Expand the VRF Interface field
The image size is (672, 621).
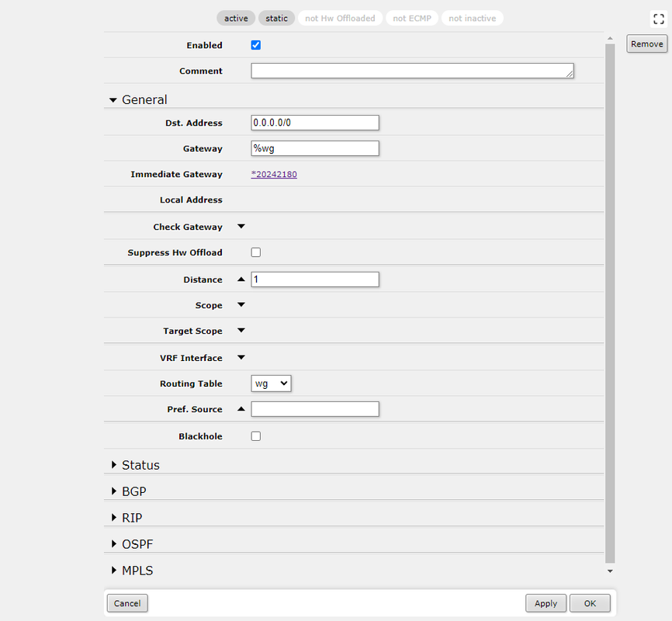[241, 358]
